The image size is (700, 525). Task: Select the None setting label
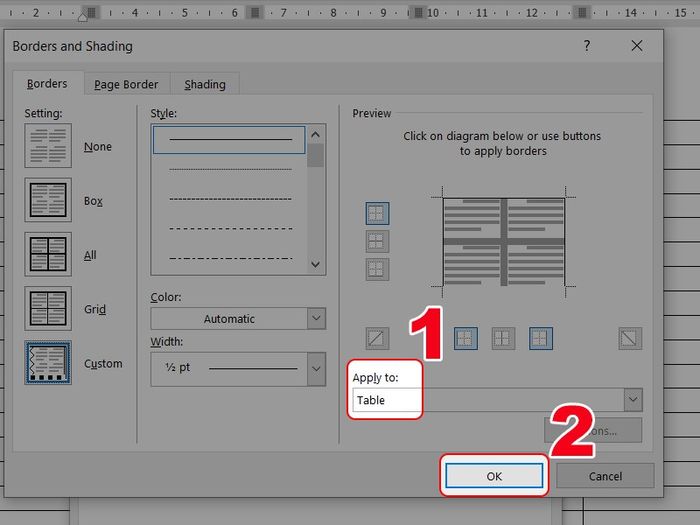pos(98,146)
